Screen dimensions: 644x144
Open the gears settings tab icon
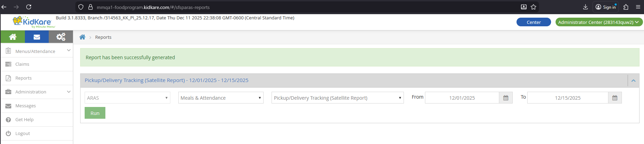pyautogui.click(x=61, y=37)
